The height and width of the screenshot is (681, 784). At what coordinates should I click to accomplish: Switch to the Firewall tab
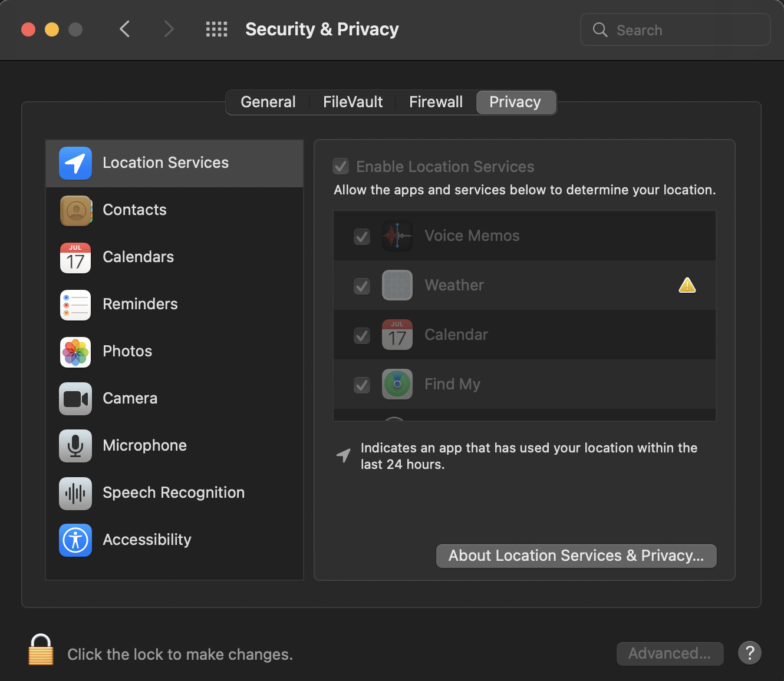pos(436,103)
